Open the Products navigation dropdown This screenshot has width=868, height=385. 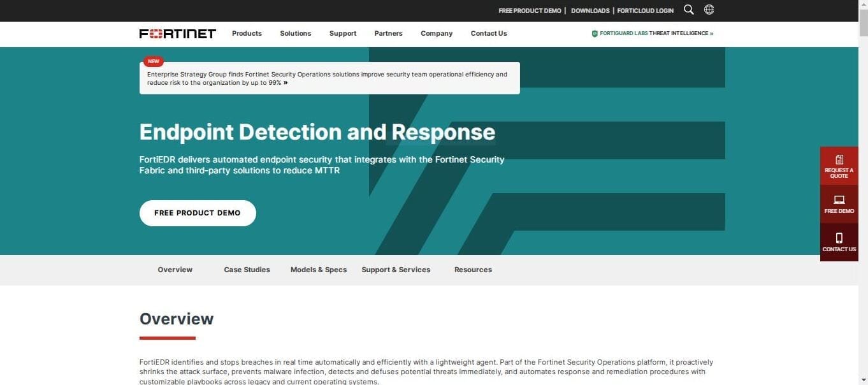247,33
